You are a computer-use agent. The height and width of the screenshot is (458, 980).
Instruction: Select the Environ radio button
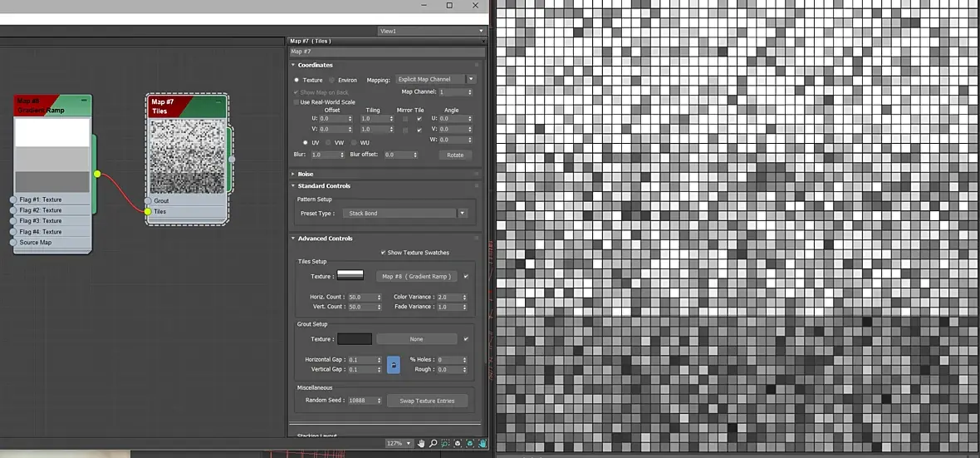(x=332, y=80)
